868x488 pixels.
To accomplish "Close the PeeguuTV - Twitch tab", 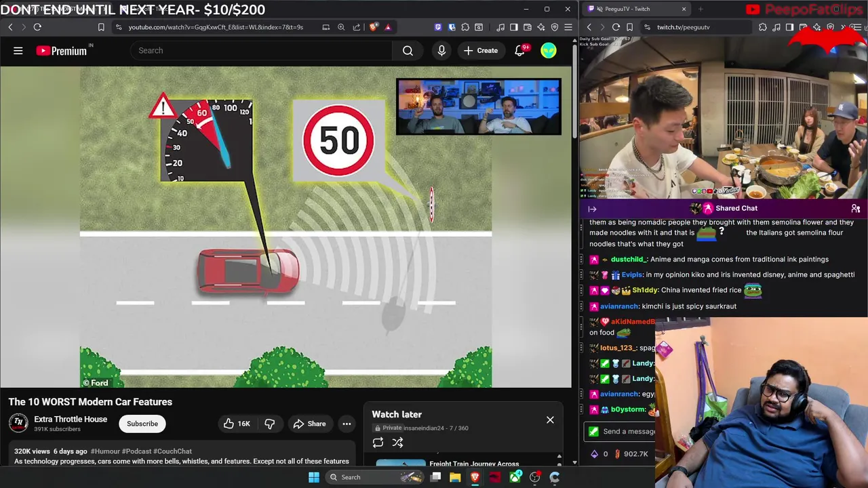I will 684,9.
